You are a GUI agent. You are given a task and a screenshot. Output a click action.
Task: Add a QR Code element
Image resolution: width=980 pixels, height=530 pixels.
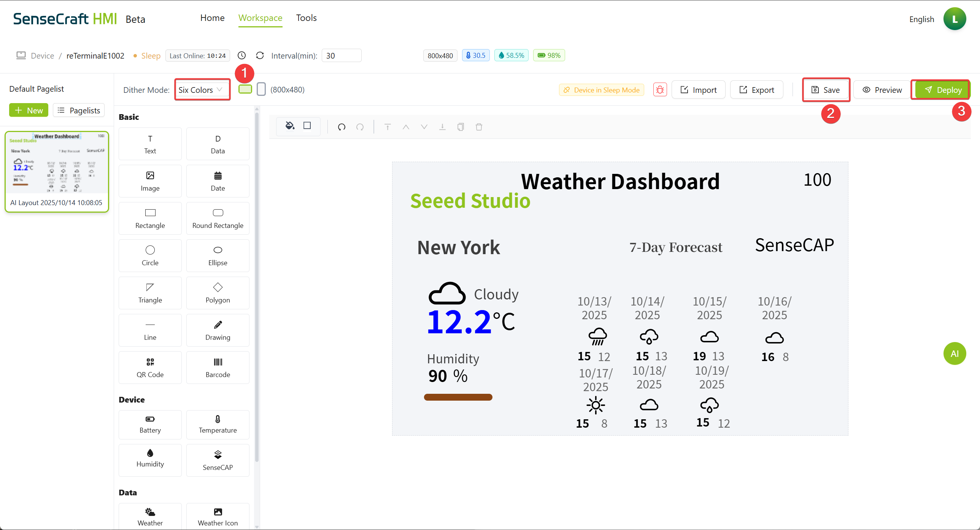(150, 367)
